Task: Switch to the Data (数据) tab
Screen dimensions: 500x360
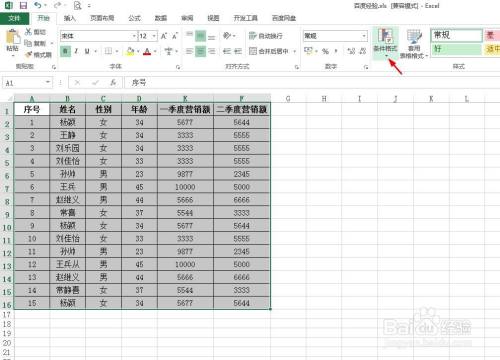Action: [161, 18]
